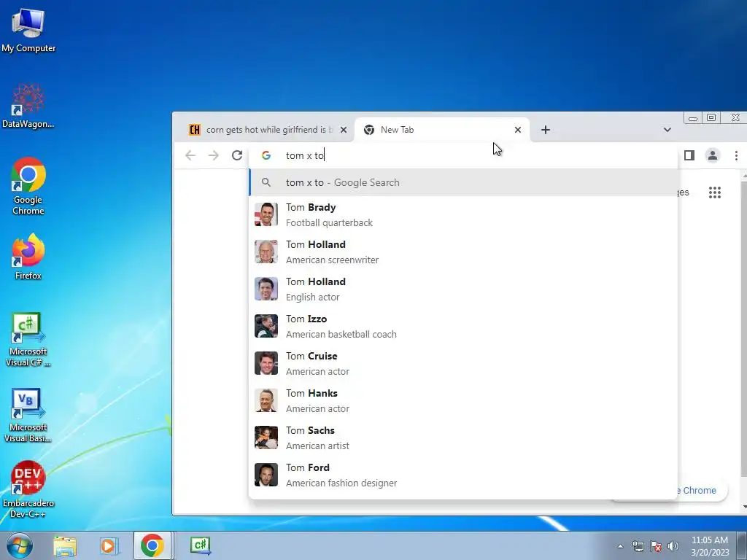Open Microsoft Visual Basic desktop shortcut

pyautogui.click(x=28, y=415)
